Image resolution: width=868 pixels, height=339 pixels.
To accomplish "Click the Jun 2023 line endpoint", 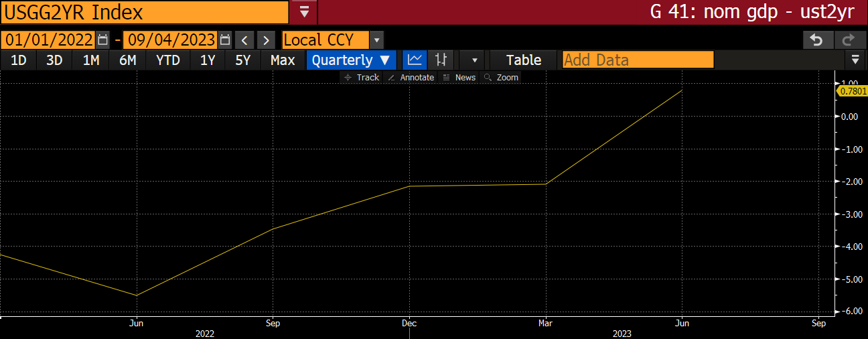I will click(x=682, y=90).
